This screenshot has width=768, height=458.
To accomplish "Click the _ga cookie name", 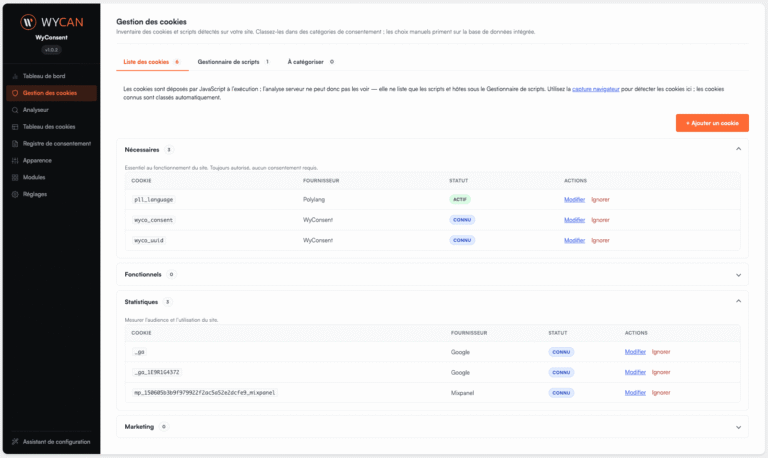I will point(140,352).
